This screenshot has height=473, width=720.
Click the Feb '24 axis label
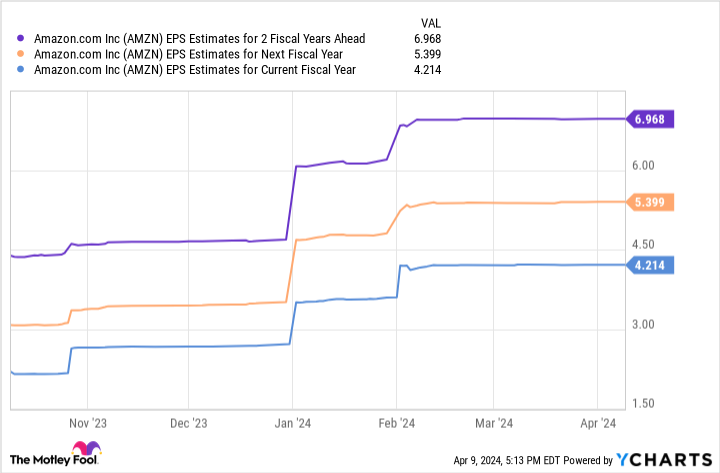click(396, 423)
